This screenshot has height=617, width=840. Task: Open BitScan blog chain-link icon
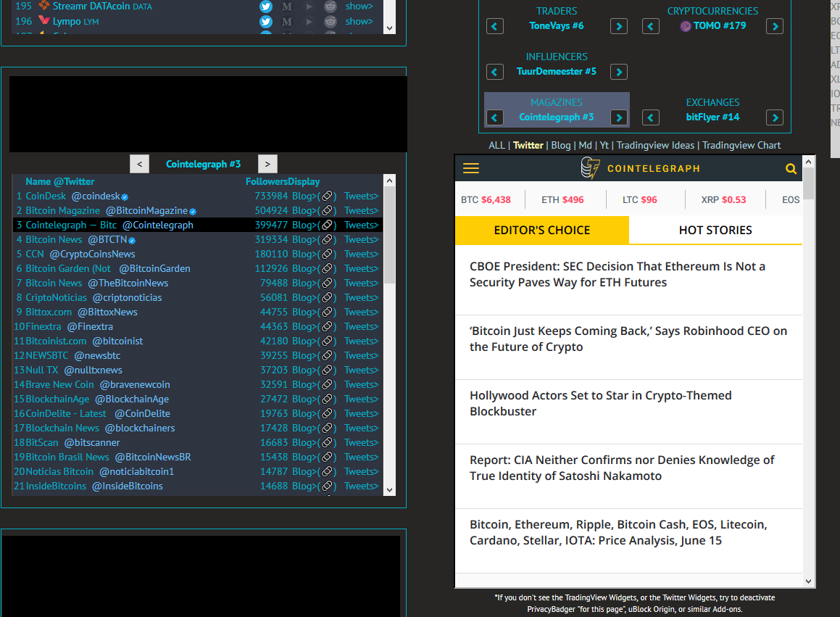(x=328, y=442)
